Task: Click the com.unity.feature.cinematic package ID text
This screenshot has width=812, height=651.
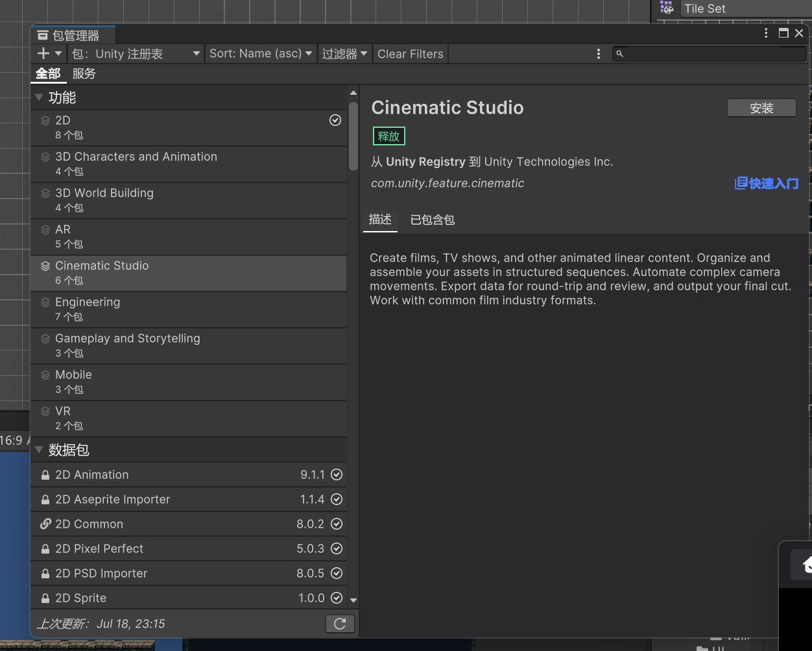Action: pos(448,183)
